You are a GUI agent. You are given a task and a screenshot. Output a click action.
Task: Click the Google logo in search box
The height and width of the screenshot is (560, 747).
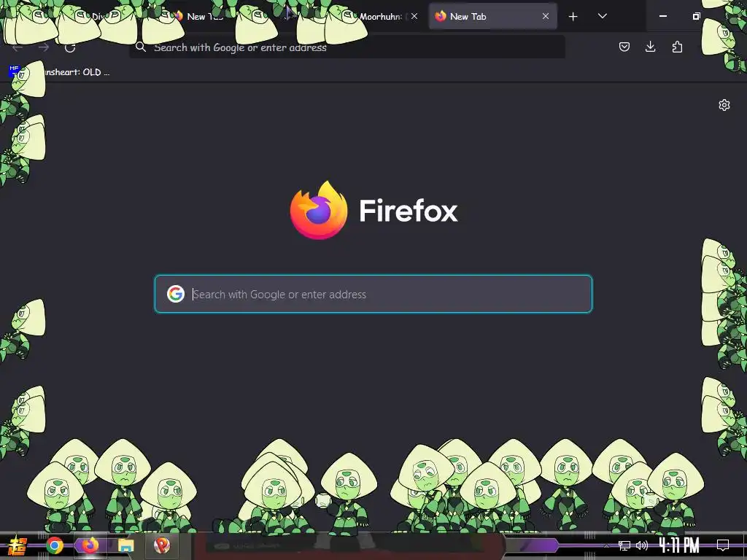tap(176, 294)
